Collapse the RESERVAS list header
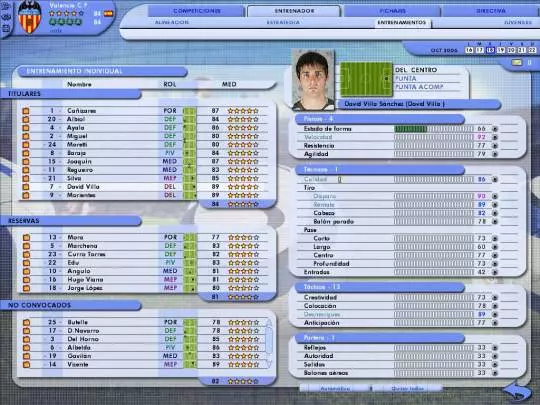Viewport: 540px width, 405px height. [x=71, y=221]
